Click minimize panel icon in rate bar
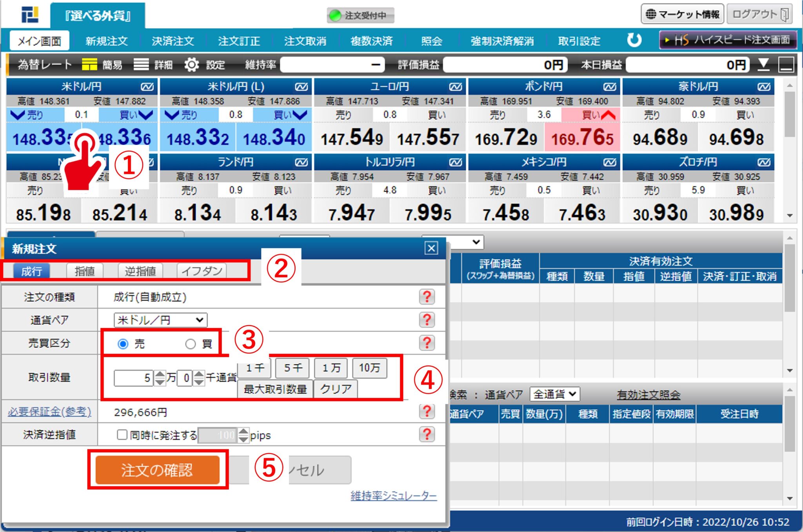The image size is (803, 532). tap(786, 65)
